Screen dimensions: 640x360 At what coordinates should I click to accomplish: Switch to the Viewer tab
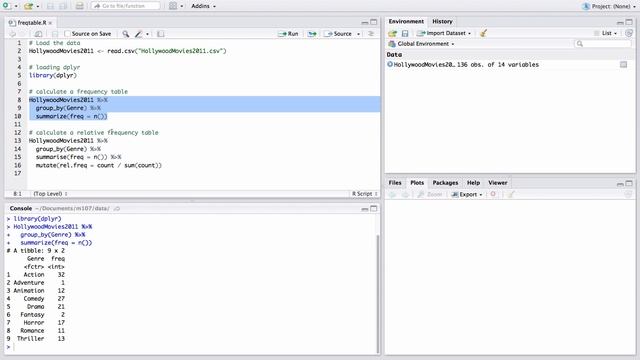click(498, 183)
